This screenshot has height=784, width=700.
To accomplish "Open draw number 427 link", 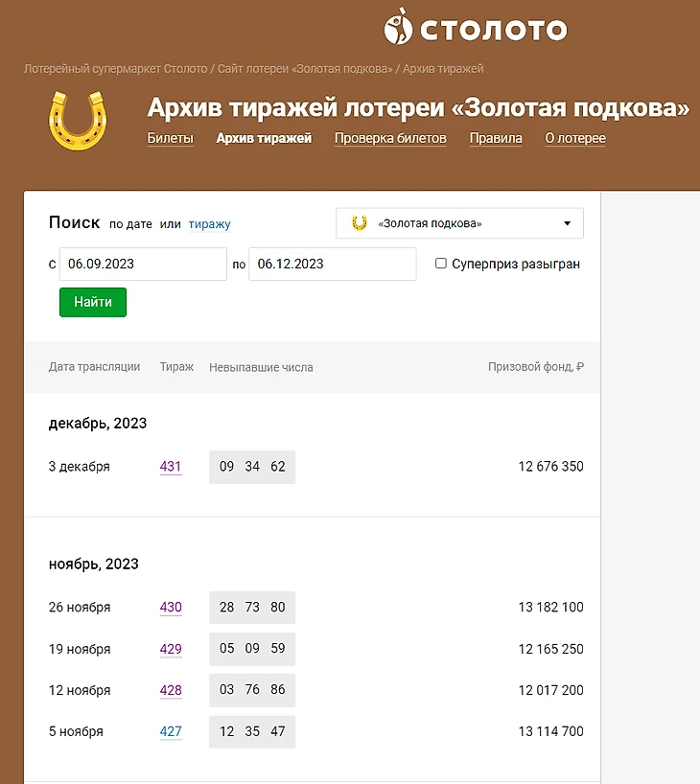I will [x=171, y=731].
